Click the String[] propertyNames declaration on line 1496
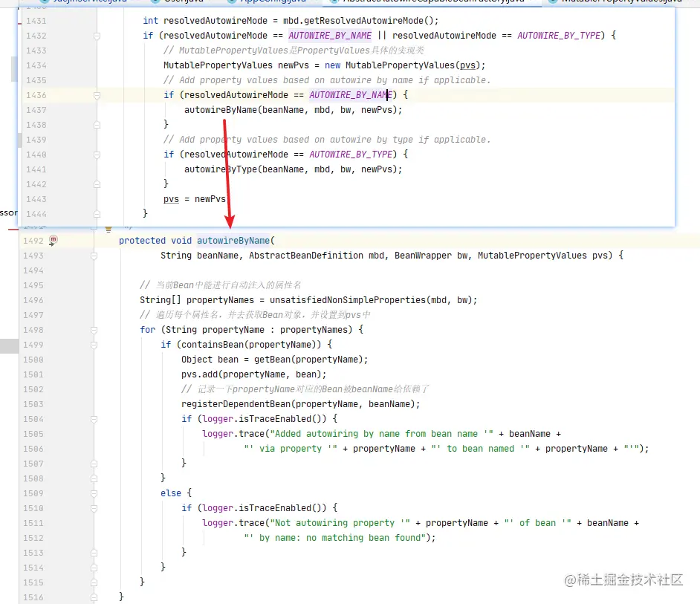 tap(197, 300)
